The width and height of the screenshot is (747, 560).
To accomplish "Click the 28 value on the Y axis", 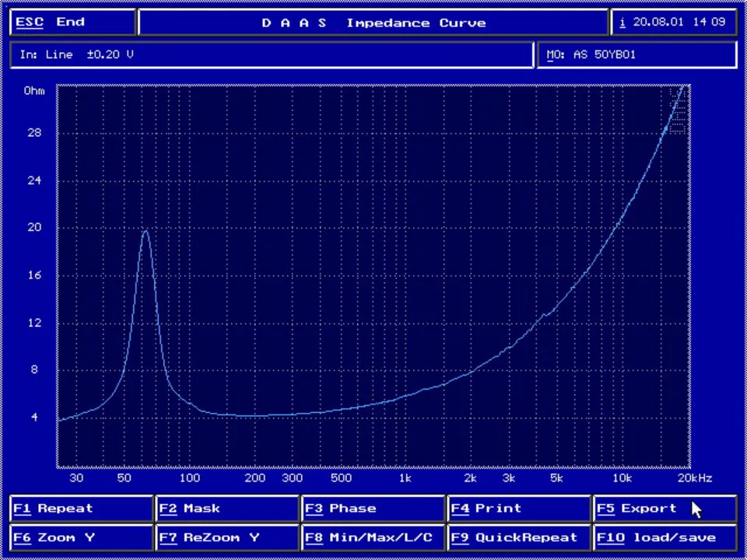I will click(x=34, y=133).
